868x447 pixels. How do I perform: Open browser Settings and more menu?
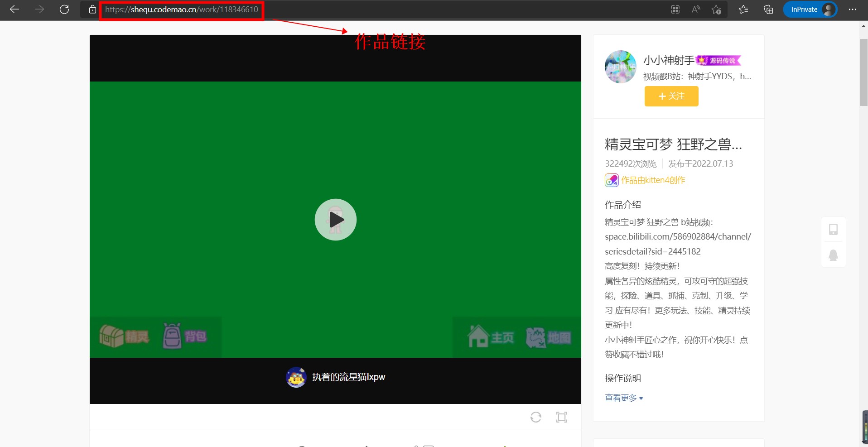(x=853, y=10)
